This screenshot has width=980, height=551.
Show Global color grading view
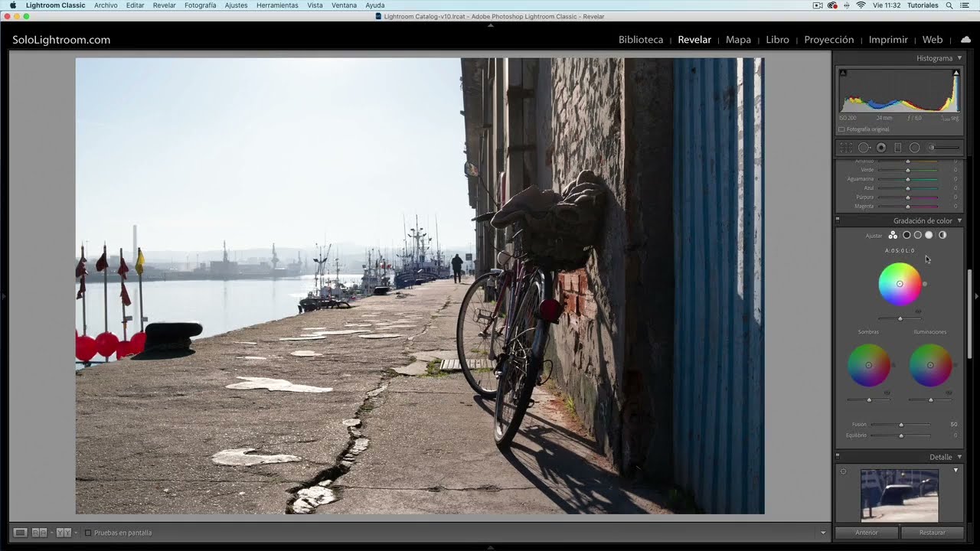click(x=942, y=235)
